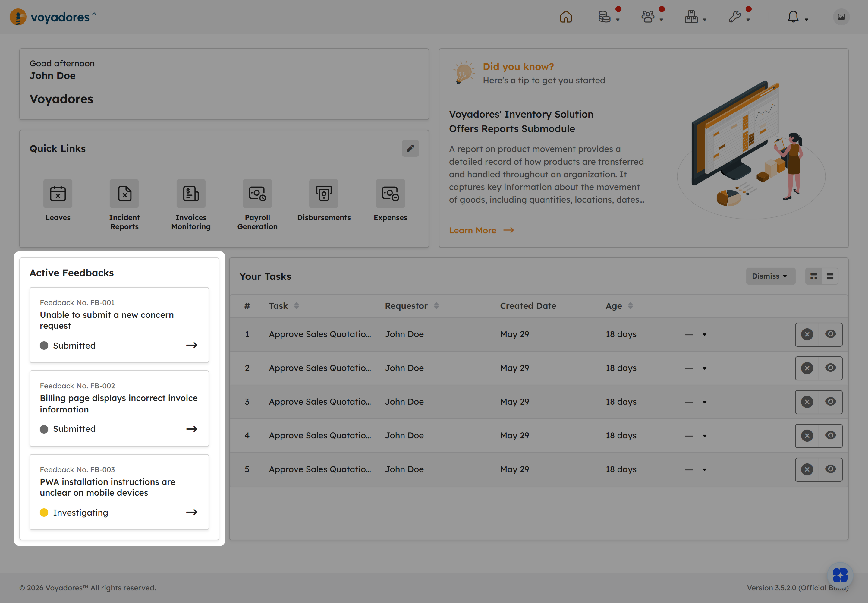Click the Voyadores logo

click(52, 17)
